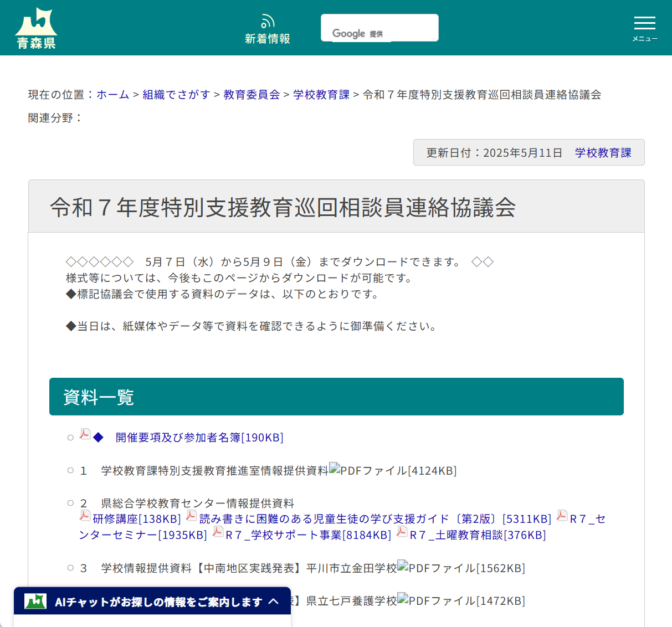Image resolution: width=672 pixels, height=627 pixels.
Task: Click the PDF icon beside 読み書きに困難のある児童生徒の学び支援ガイド
Action: pos(191,516)
